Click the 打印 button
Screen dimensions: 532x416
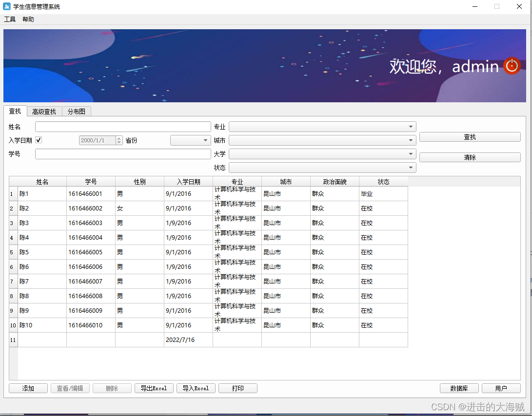click(238, 388)
